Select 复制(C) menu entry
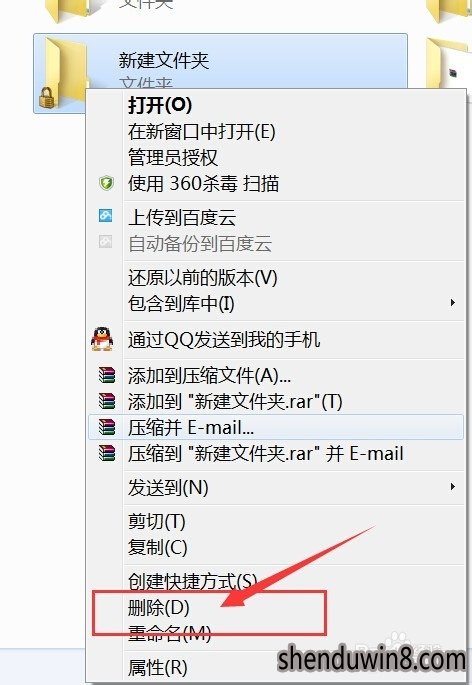472x685 pixels. tap(157, 547)
